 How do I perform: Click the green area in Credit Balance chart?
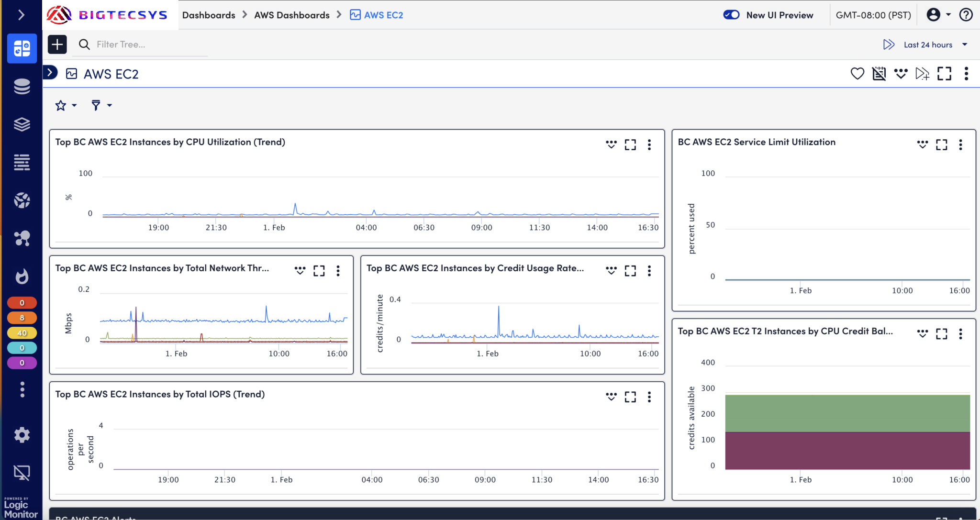pos(847,413)
